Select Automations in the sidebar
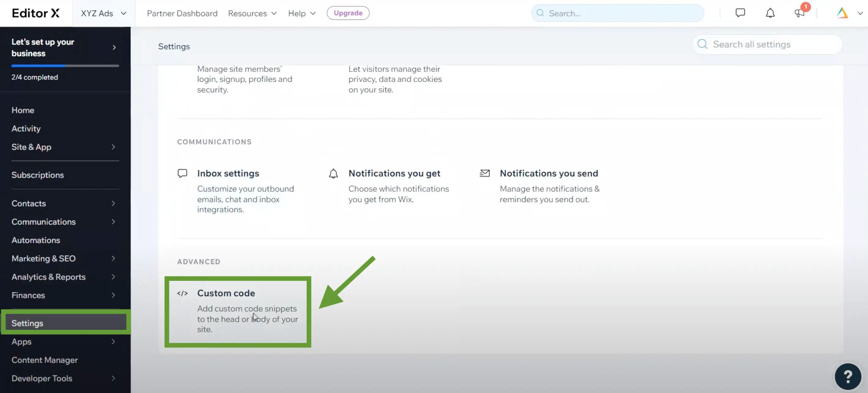 pos(36,240)
